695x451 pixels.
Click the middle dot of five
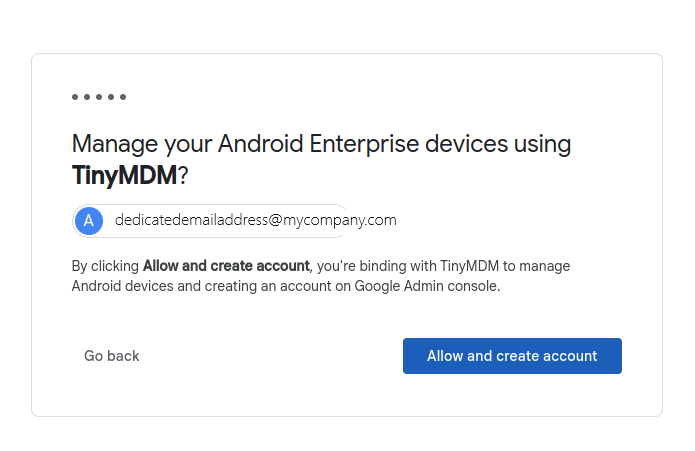click(99, 97)
